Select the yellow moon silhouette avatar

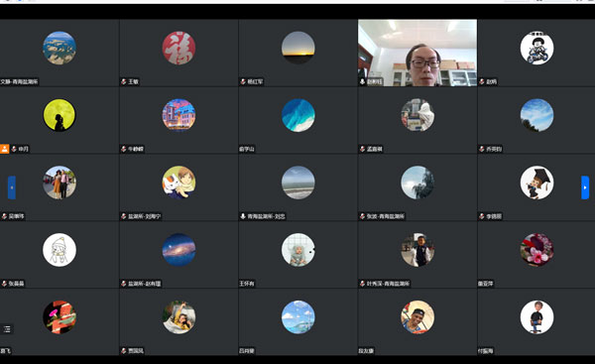tap(59, 115)
